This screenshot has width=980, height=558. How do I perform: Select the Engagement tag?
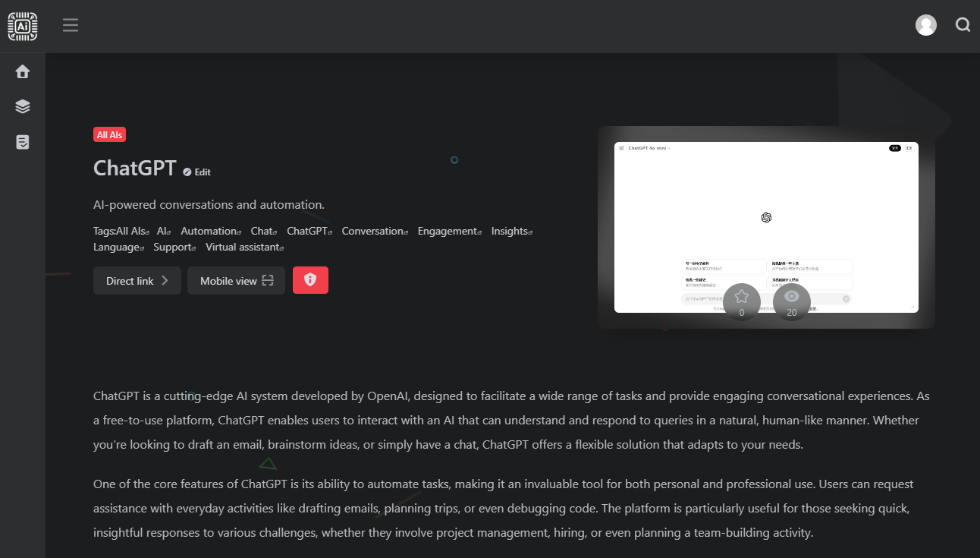click(x=450, y=231)
